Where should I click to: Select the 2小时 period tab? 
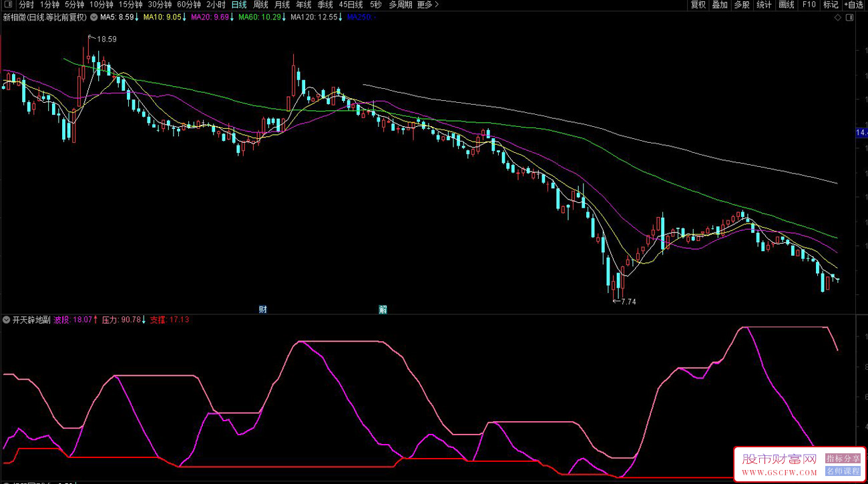(x=216, y=5)
